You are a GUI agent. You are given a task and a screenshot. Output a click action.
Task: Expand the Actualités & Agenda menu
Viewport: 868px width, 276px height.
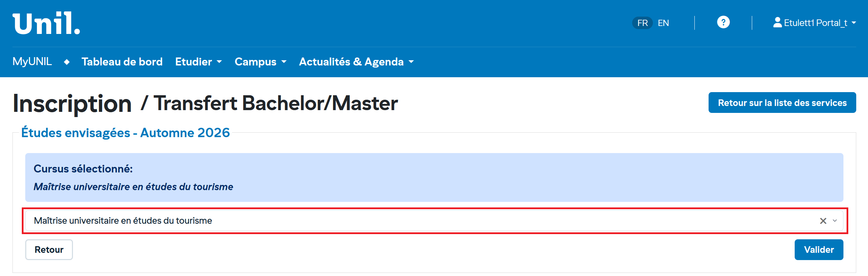tap(356, 62)
